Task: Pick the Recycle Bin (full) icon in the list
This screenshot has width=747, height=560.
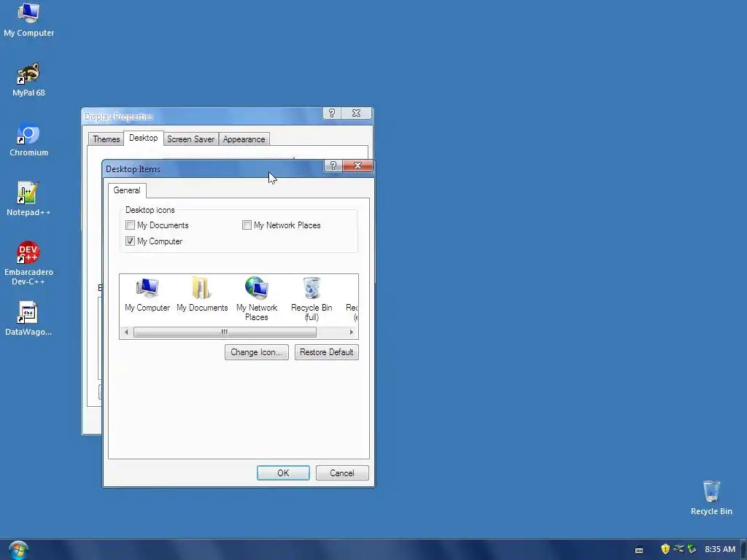Action: [311, 299]
